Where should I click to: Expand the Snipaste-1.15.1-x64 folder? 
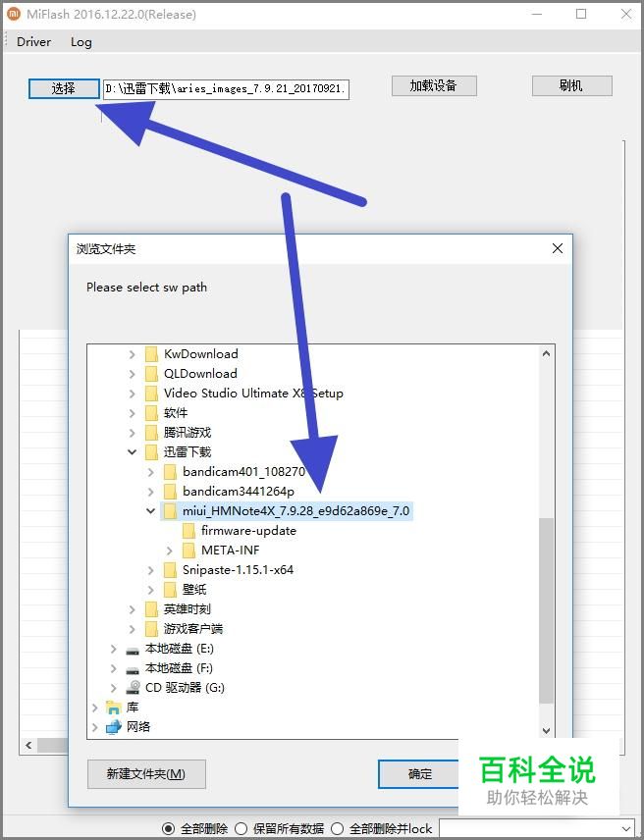[150, 570]
